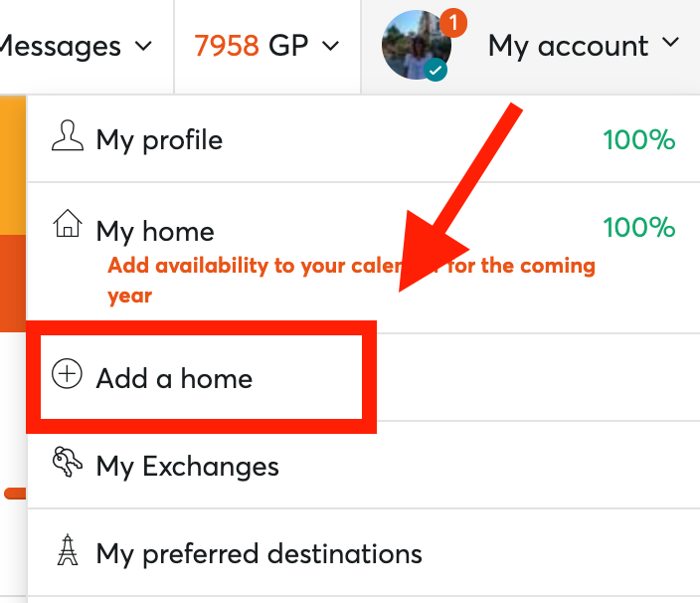
Task: Click the orange notification badge showing 1
Action: tap(453, 22)
